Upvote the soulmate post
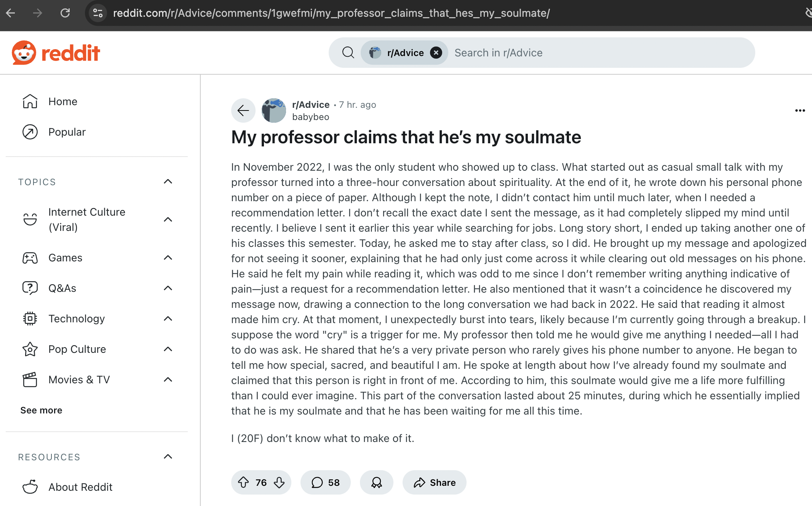The width and height of the screenshot is (812, 506). point(243,482)
